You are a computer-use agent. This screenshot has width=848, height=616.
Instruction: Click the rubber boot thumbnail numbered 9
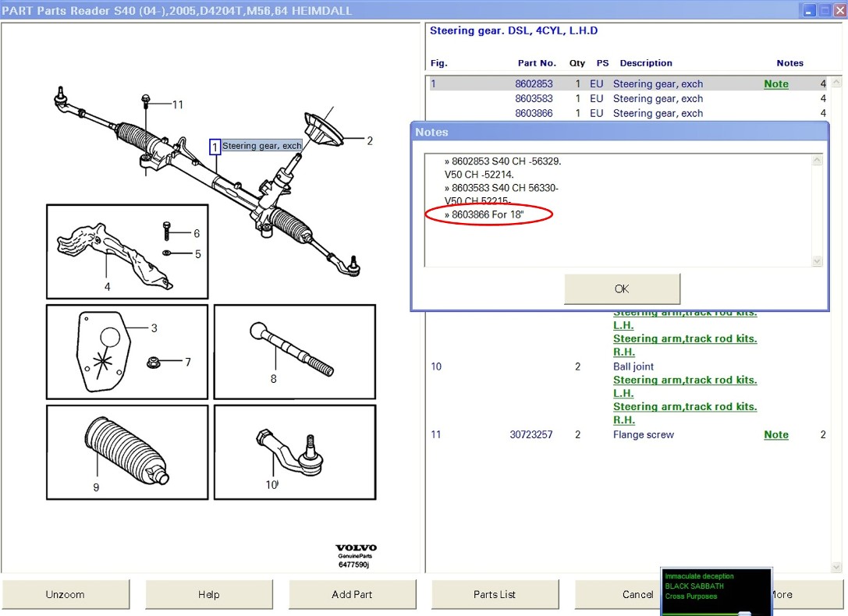(127, 452)
